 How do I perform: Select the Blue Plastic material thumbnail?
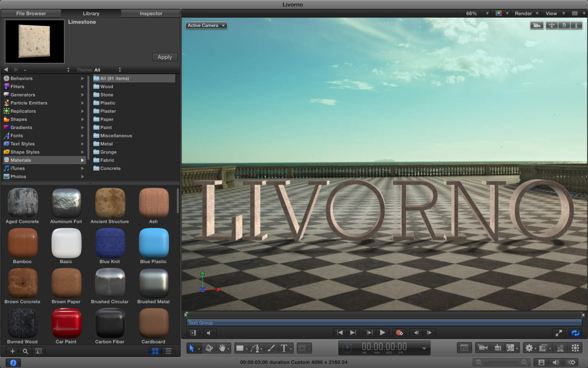click(x=153, y=244)
